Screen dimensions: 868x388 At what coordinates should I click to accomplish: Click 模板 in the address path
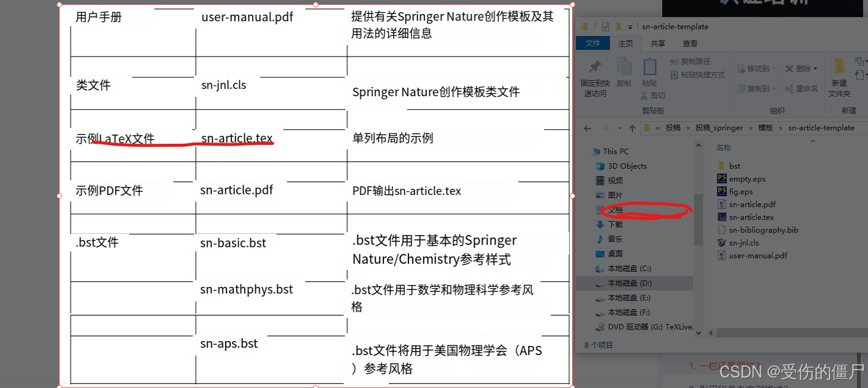(x=765, y=128)
